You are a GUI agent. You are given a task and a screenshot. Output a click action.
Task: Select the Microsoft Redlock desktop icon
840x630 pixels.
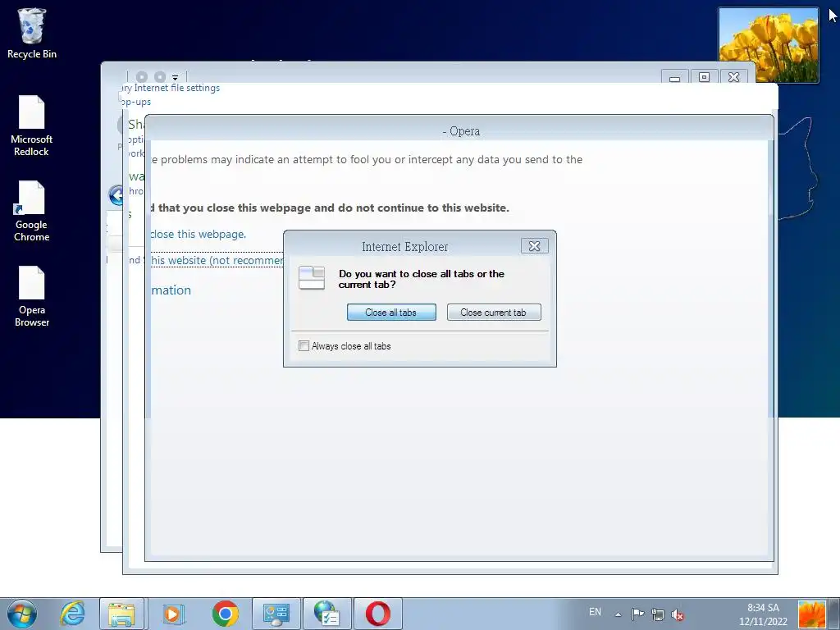tap(32, 126)
